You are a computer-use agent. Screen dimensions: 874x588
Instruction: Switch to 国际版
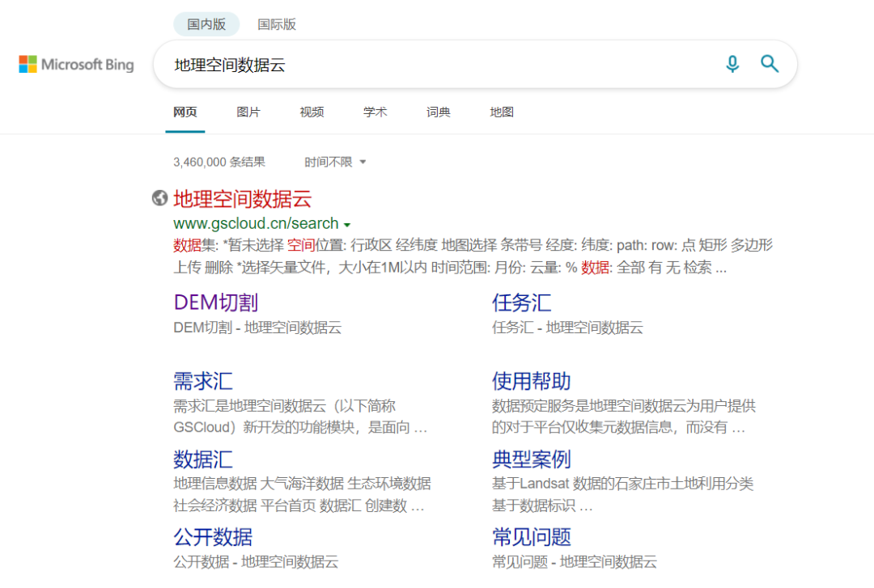[x=277, y=24]
